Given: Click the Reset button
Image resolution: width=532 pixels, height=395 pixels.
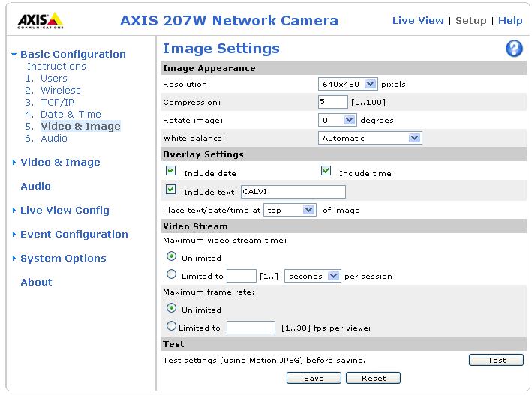Looking at the screenshot, I should pyautogui.click(x=373, y=378).
